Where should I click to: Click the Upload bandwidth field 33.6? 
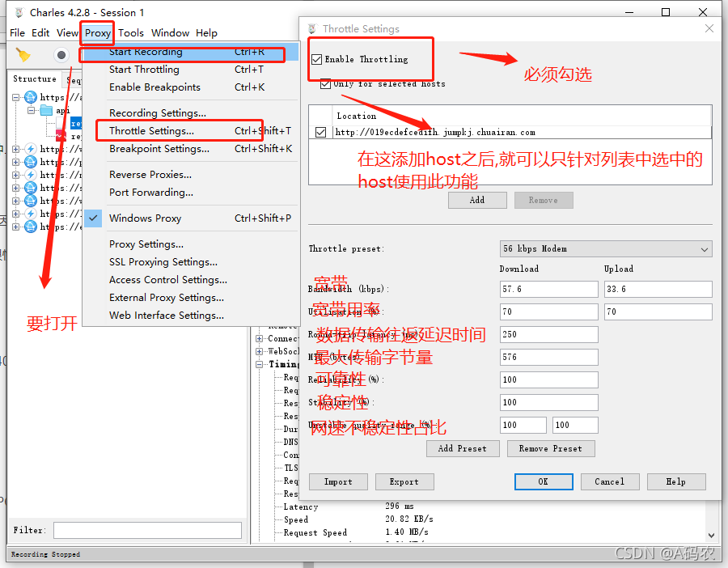(x=658, y=289)
